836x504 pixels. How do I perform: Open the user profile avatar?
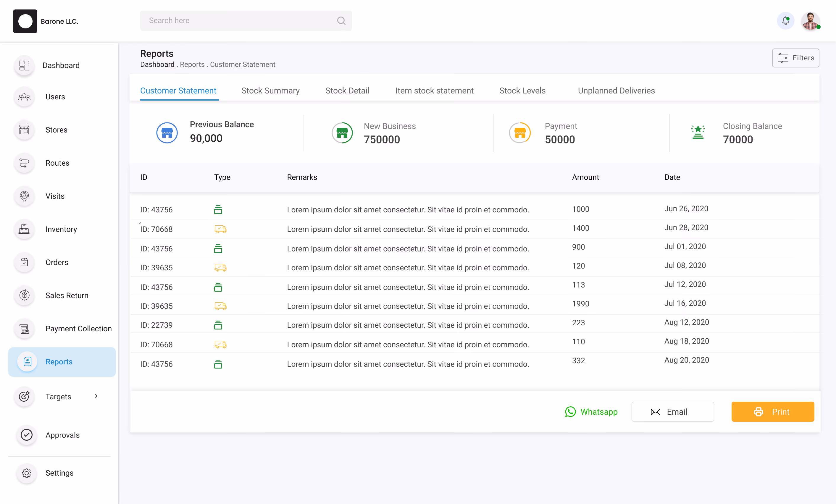click(811, 21)
